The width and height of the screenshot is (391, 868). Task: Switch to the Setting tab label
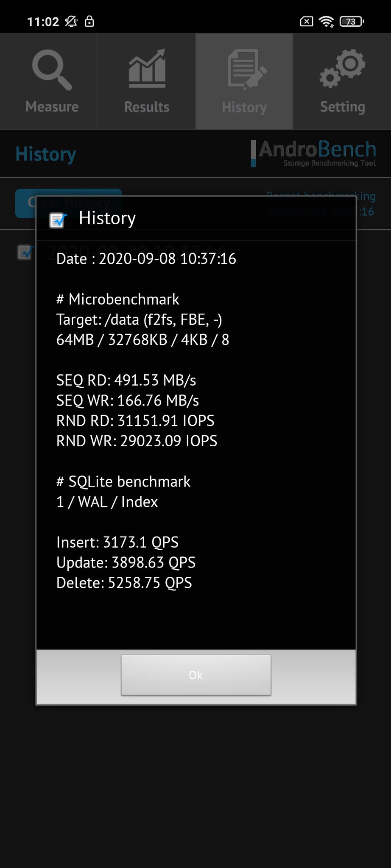342,107
